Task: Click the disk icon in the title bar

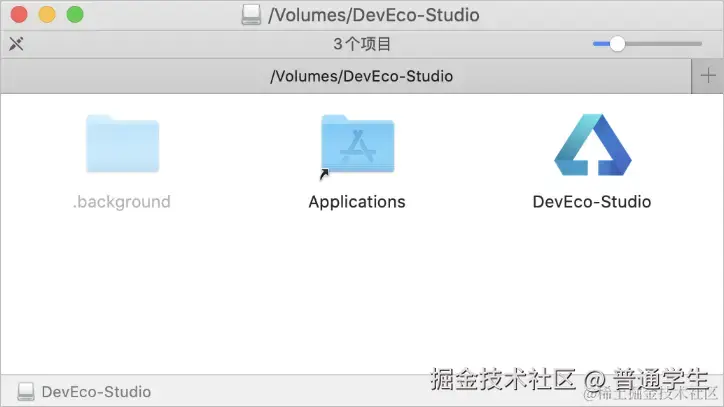Action: pyautogui.click(x=251, y=15)
